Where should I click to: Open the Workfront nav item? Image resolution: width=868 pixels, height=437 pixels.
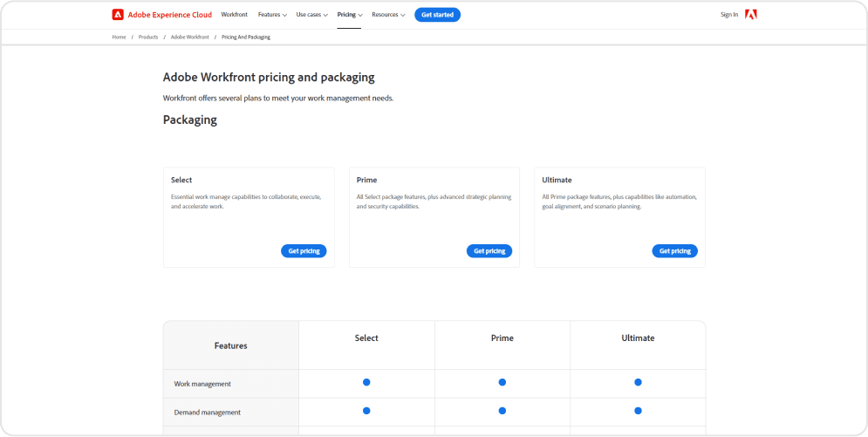coord(234,15)
